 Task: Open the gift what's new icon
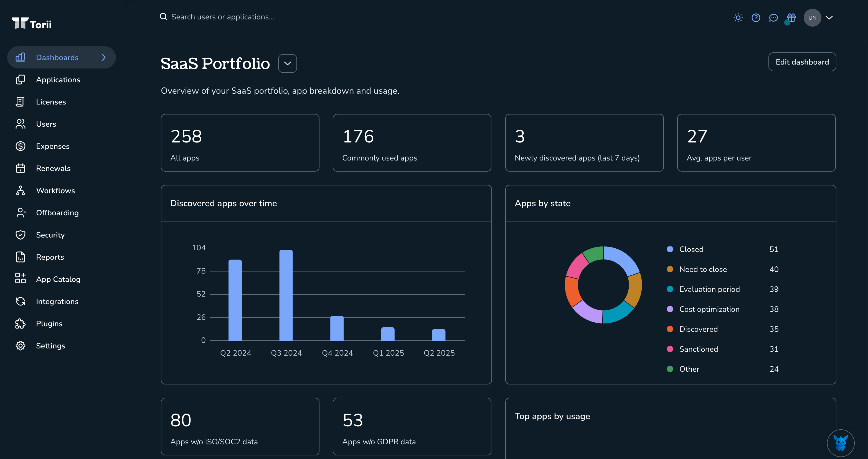(791, 17)
